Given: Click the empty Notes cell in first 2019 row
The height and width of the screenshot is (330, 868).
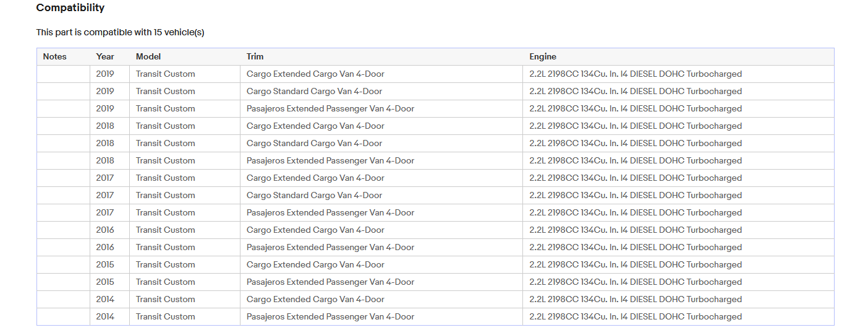Looking at the screenshot, I should [x=63, y=74].
